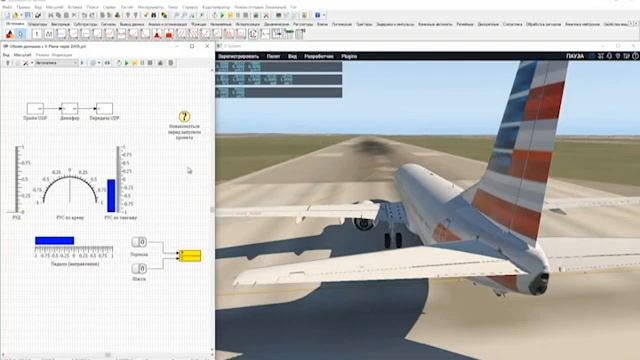Open the Инструменты menu

click(150, 7)
